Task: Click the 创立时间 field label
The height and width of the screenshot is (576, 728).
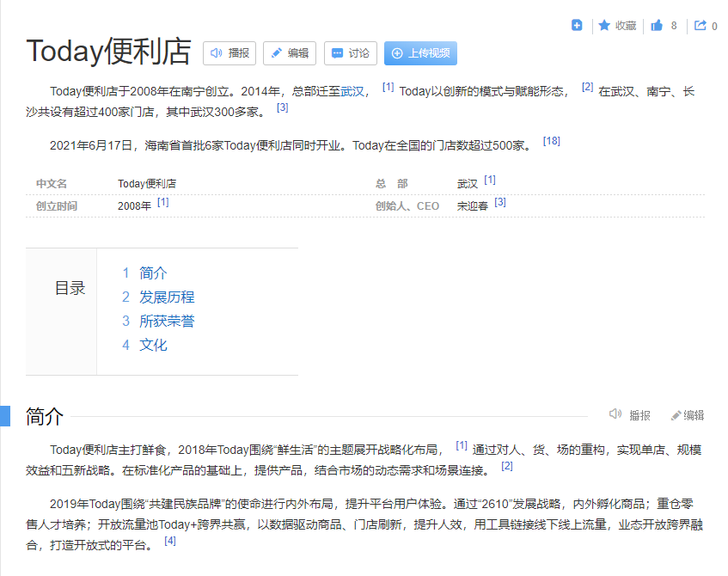Action: point(57,206)
